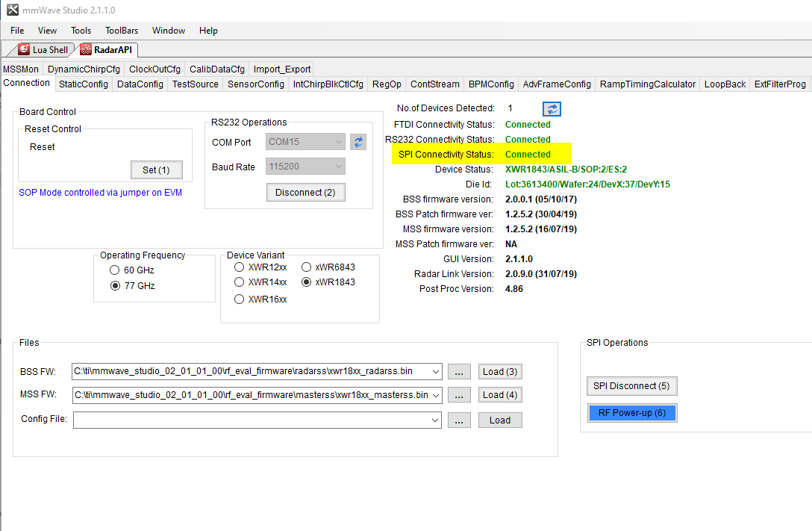The image size is (812, 531).
Task: Select the 77 GHz operating frequency
Action: (x=115, y=285)
